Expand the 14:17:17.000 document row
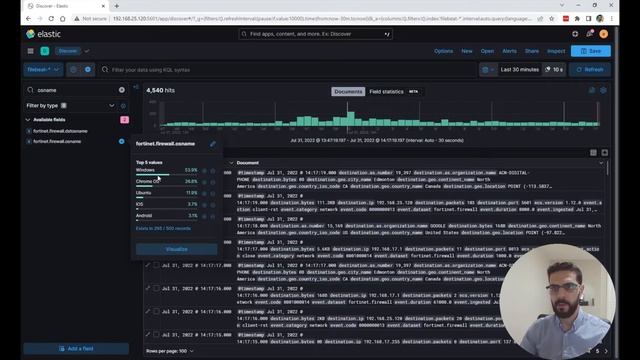 tap(148, 265)
